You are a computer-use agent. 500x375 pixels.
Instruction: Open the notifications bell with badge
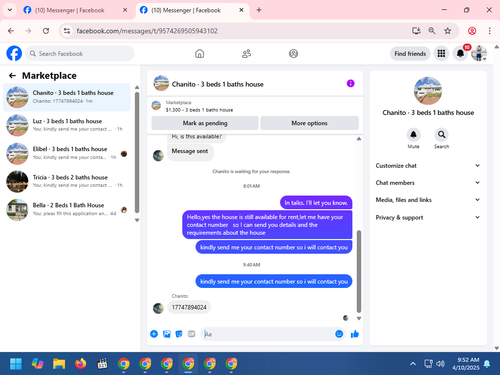[x=460, y=53]
